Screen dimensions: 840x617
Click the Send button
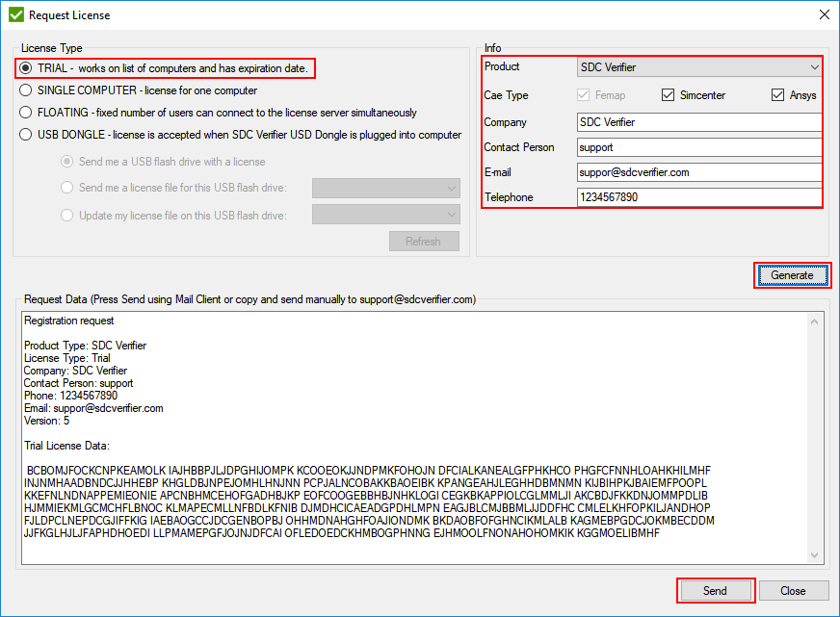pyautogui.click(x=715, y=591)
